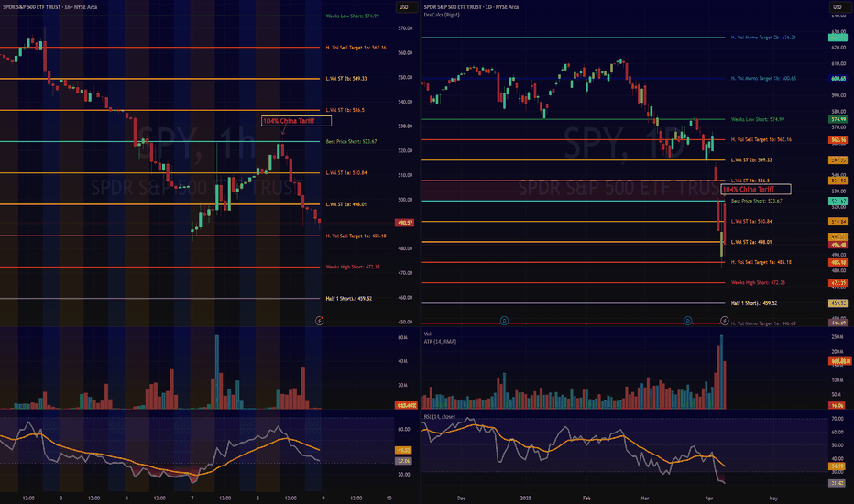Click 'L.Vol ST 2b: 549.33' label on the 1h chart
This screenshot has height=504, width=854.
point(346,79)
